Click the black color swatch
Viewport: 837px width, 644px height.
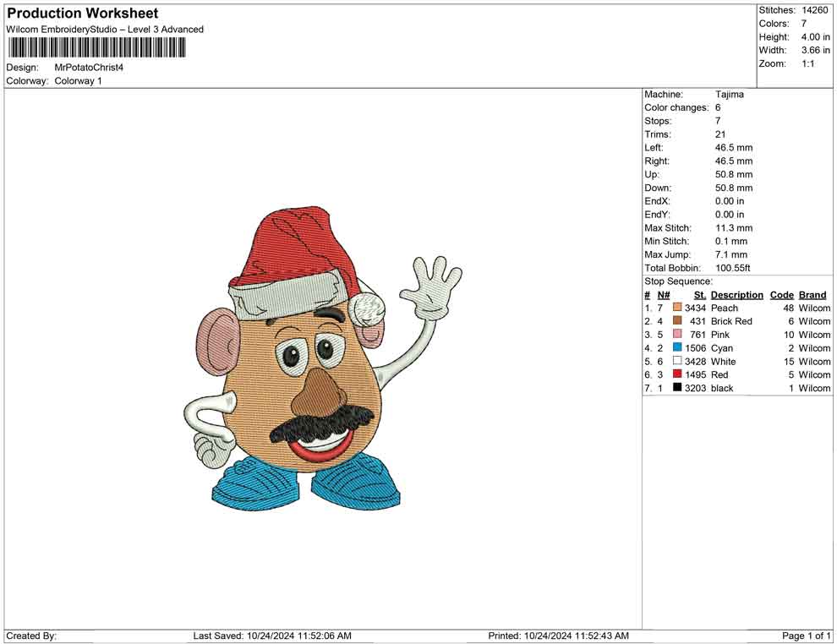click(677, 387)
